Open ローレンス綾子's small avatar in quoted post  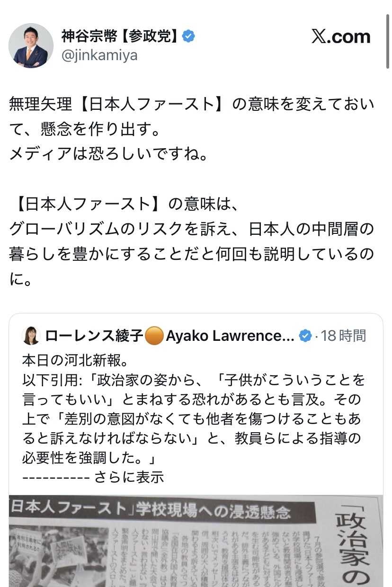(31, 336)
